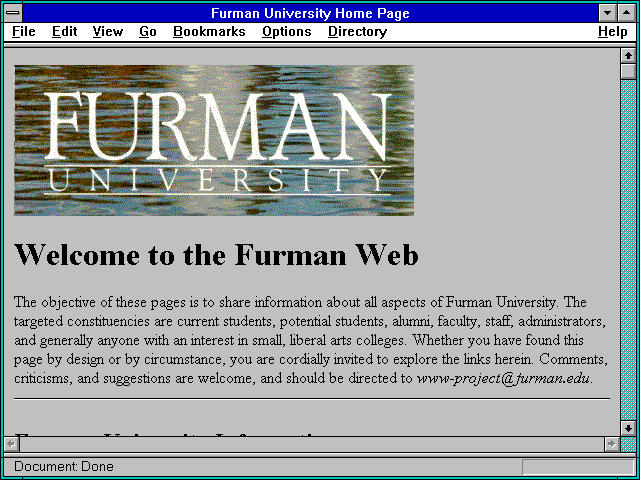Click the horizontal scrollbar right arrow
Screen dimensions: 640x480
tap(611, 444)
